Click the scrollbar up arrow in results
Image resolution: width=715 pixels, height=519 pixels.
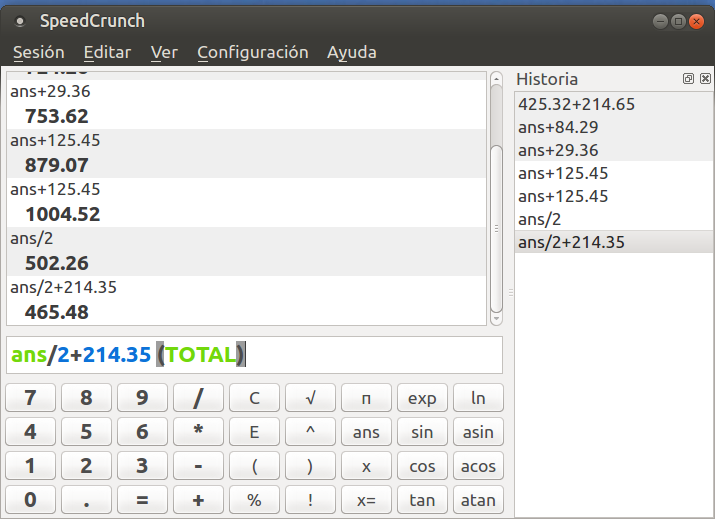point(496,78)
